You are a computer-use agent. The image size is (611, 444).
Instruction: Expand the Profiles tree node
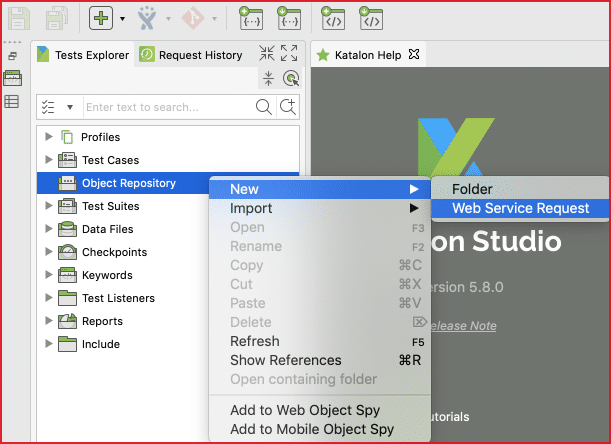point(48,136)
